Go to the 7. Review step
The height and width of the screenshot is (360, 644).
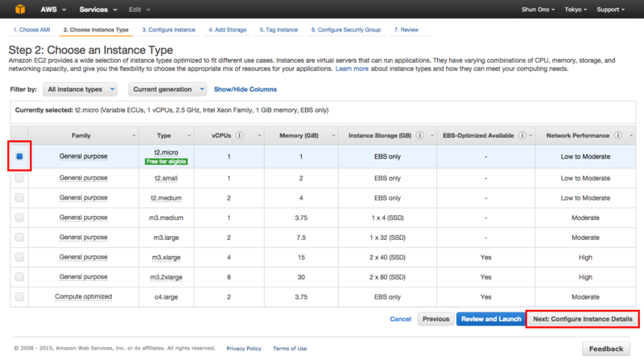[407, 30]
